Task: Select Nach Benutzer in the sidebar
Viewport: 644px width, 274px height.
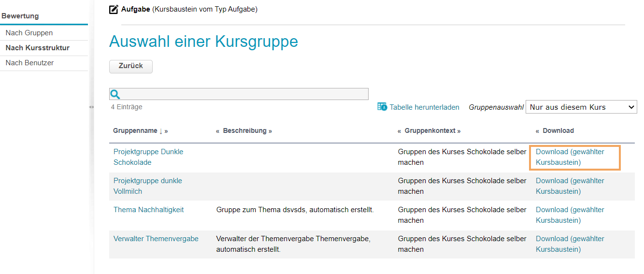Action: coord(29,63)
